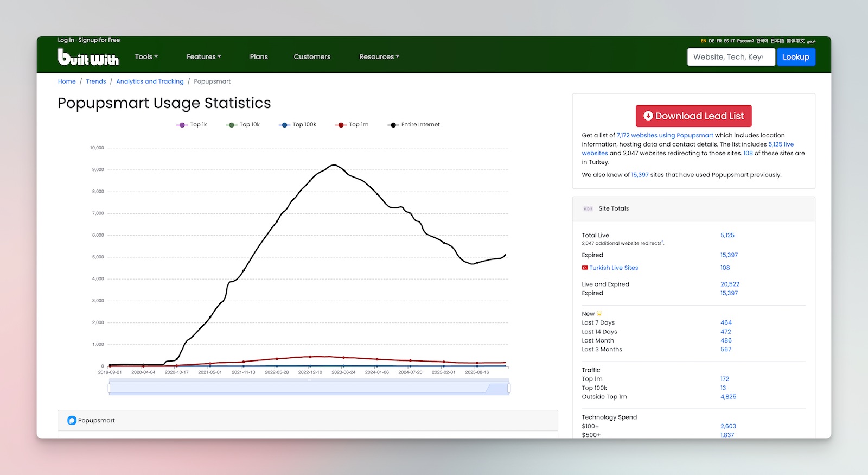This screenshot has width=868, height=475.
Task: Click Live and Expired value 20,522
Action: 730,284
